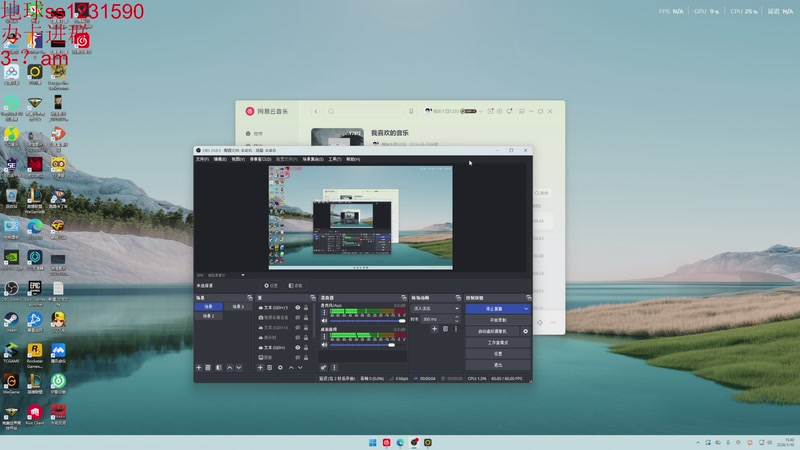
Task: Go back in NetEase Cloud Music
Action: pyautogui.click(x=316, y=111)
